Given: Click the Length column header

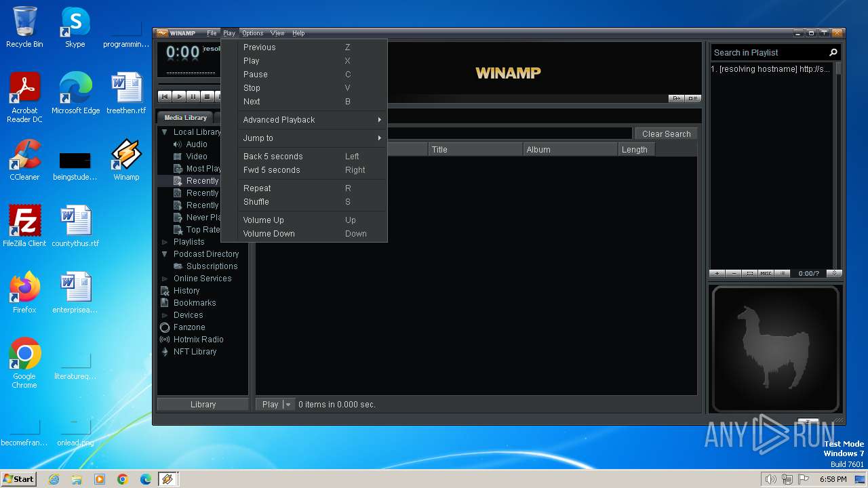Looking at the screenshot, I should (636, 150).
